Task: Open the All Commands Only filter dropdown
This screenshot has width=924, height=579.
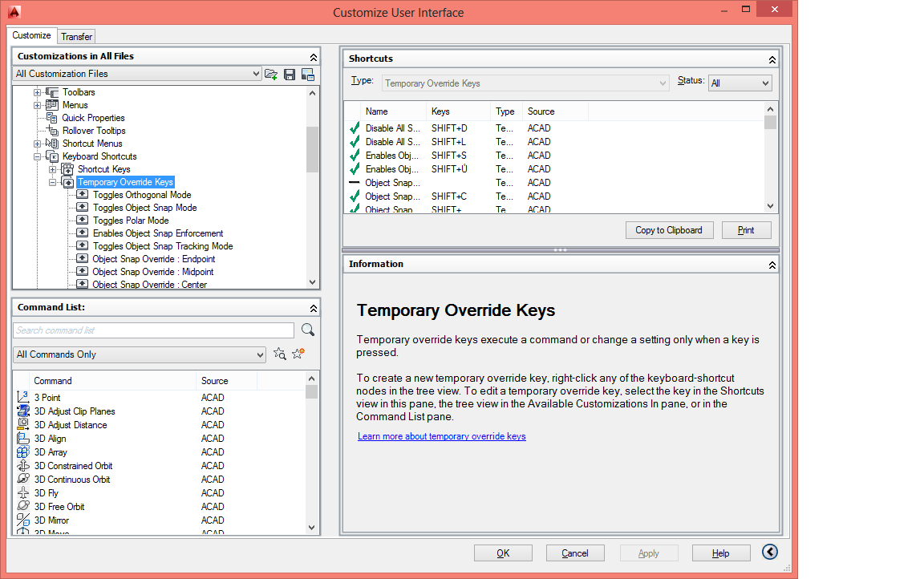Action: 259,354
